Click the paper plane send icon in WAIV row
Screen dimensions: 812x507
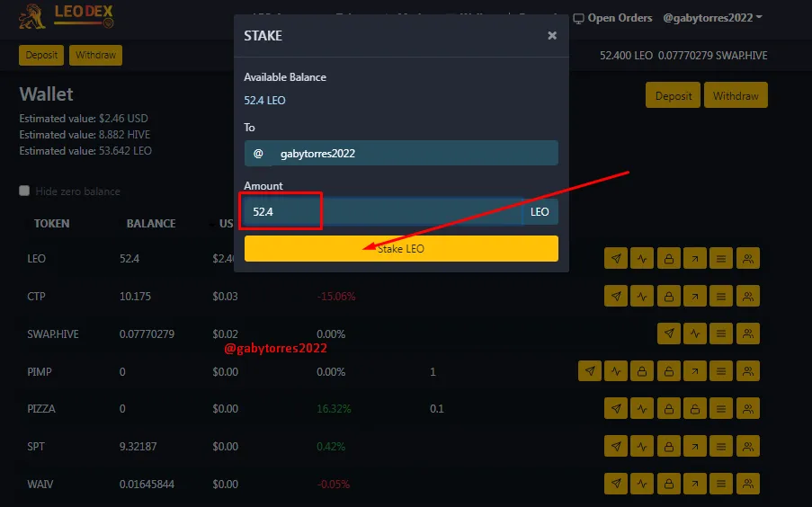pyautogui.click(x=616, y=484)
